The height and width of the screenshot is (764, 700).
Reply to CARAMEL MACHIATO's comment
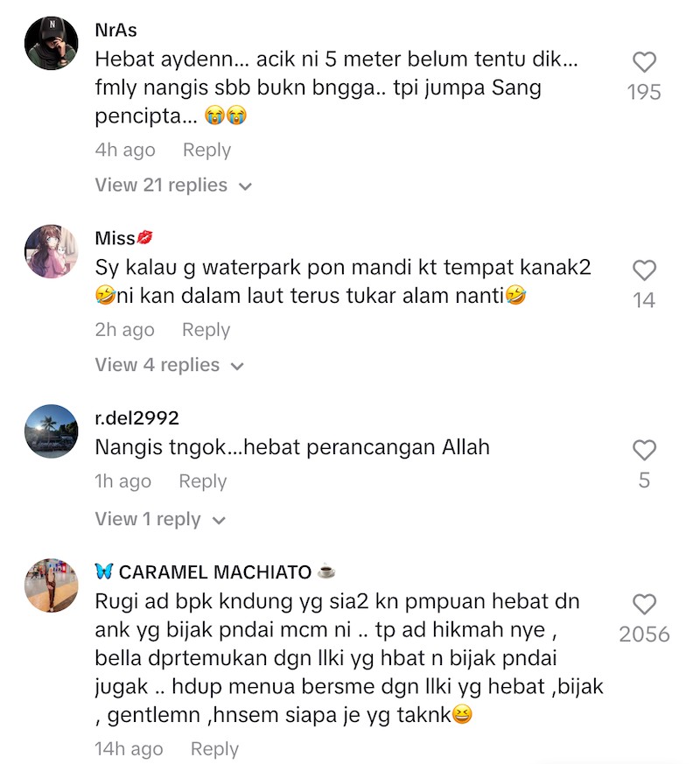coord(214,749)
